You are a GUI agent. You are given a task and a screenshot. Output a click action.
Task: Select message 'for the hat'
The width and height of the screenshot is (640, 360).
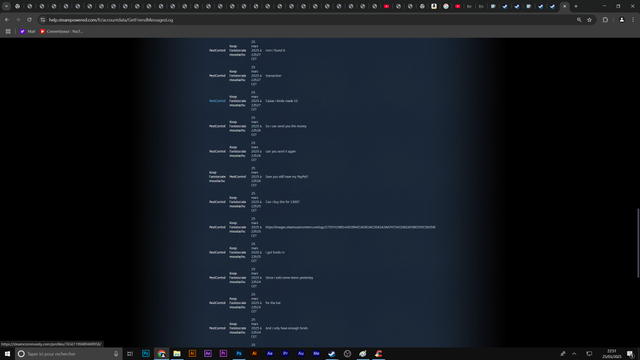point(273,303)
